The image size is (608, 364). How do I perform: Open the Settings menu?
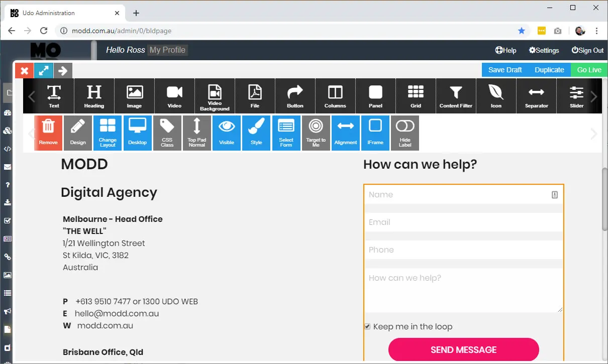pos(544,50)
